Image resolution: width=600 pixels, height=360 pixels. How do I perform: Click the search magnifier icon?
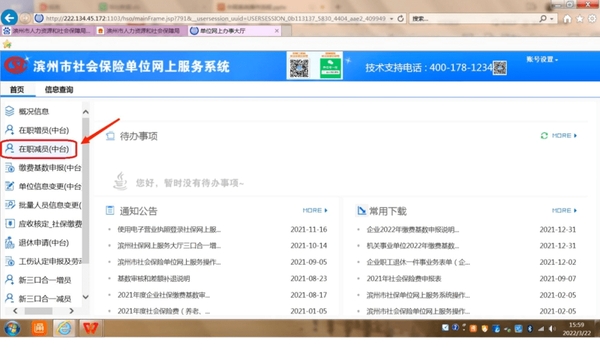pos(543,18)
